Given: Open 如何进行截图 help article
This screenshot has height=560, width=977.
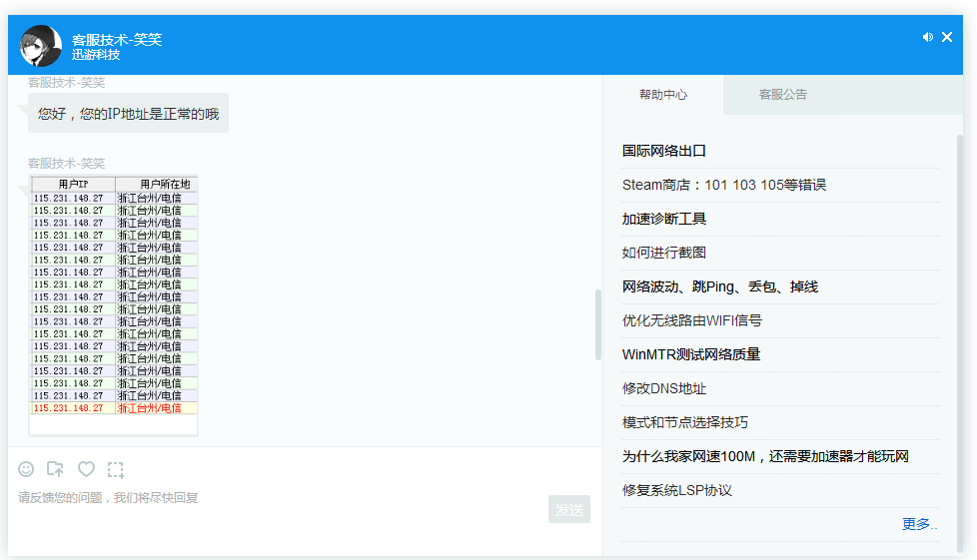Looking at the screenshot, I should point(664,253).
